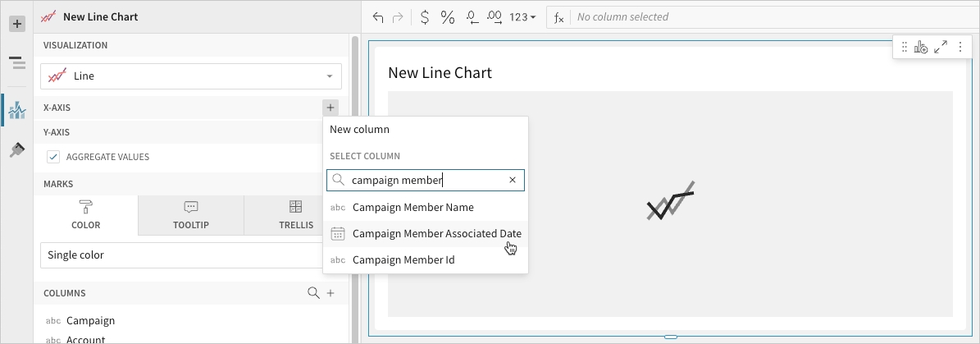Screen dimensions: 980x344
Task: Select Campaign Member Associated Date column
Action: 436,234
